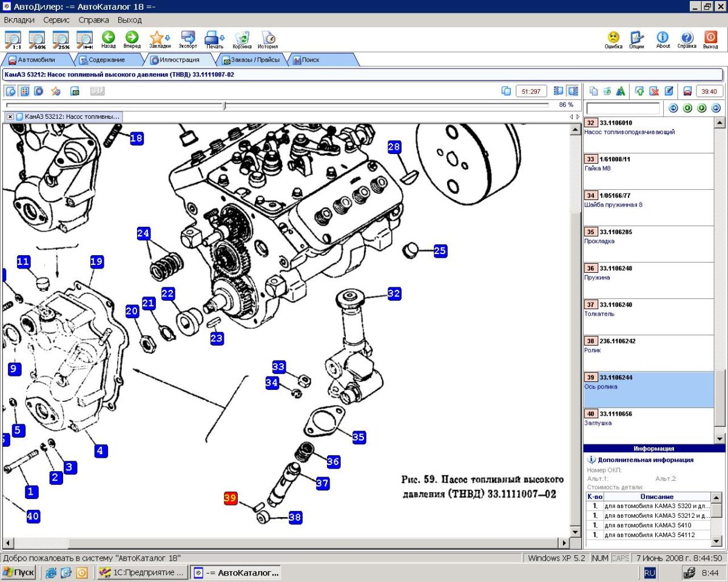Switch to the Заказы / Прайсы tab
Viewport: 728px width, 582px height.
click(x=251, y=60)
